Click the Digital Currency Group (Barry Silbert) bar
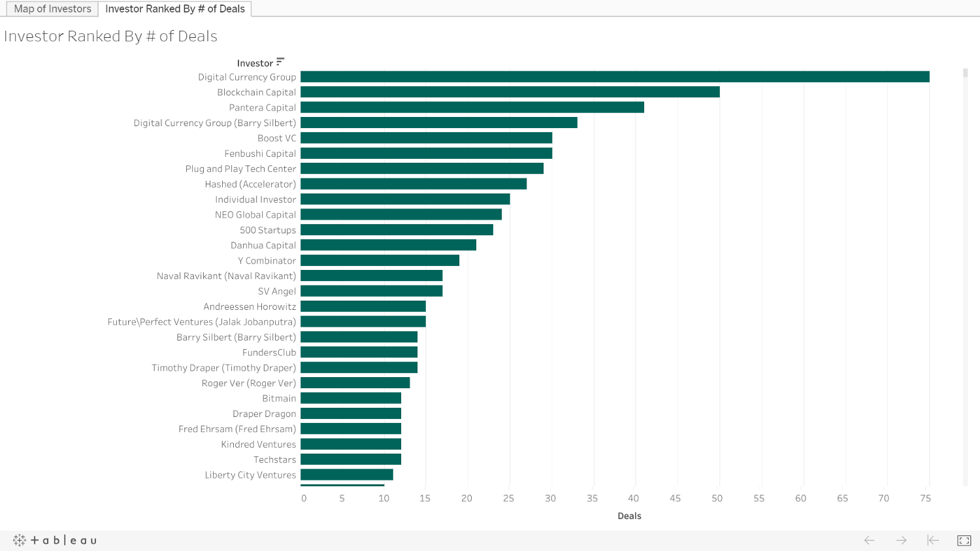980x551 pixels. [439, 123]
